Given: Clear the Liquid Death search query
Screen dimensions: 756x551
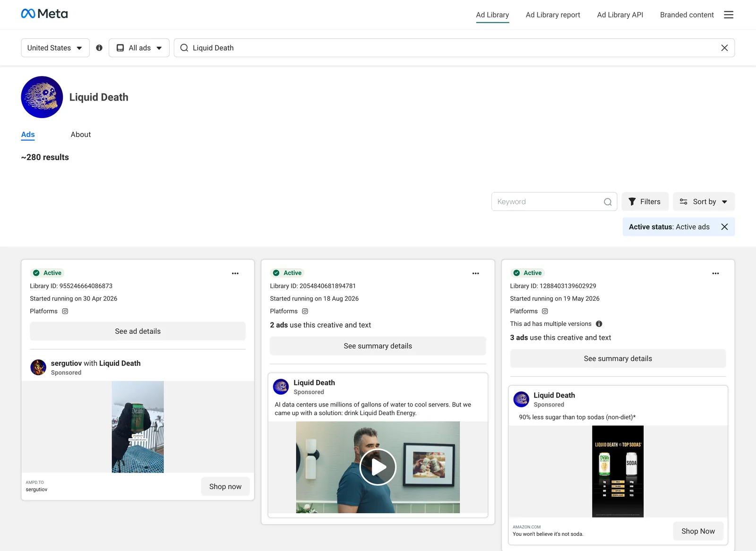Looking at the screenshot, I should [724, 48].
